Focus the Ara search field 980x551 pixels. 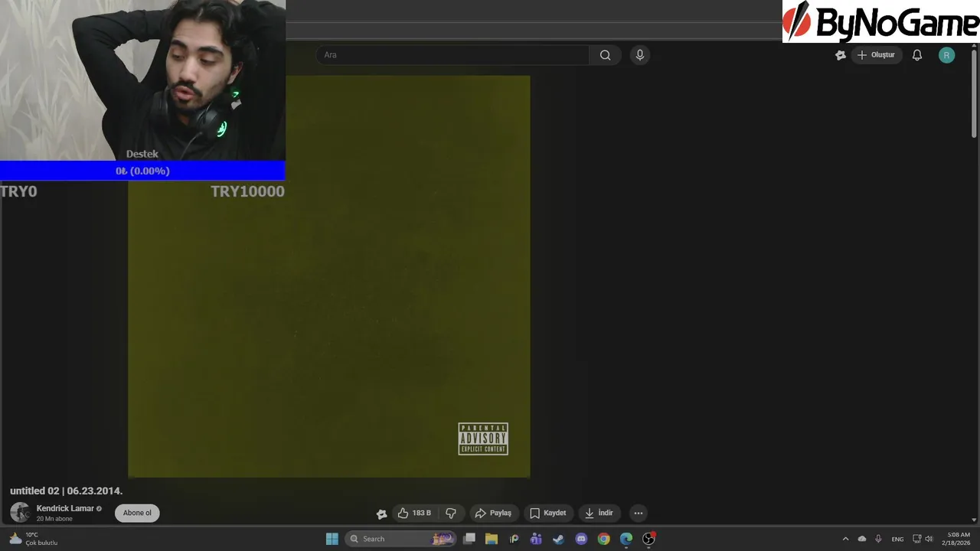pyautogui.click(x=452, y=55)
